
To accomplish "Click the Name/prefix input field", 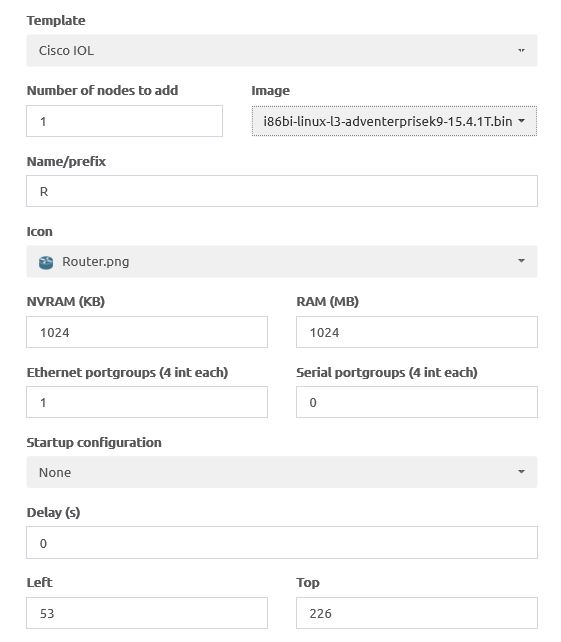I will [282, 191].
